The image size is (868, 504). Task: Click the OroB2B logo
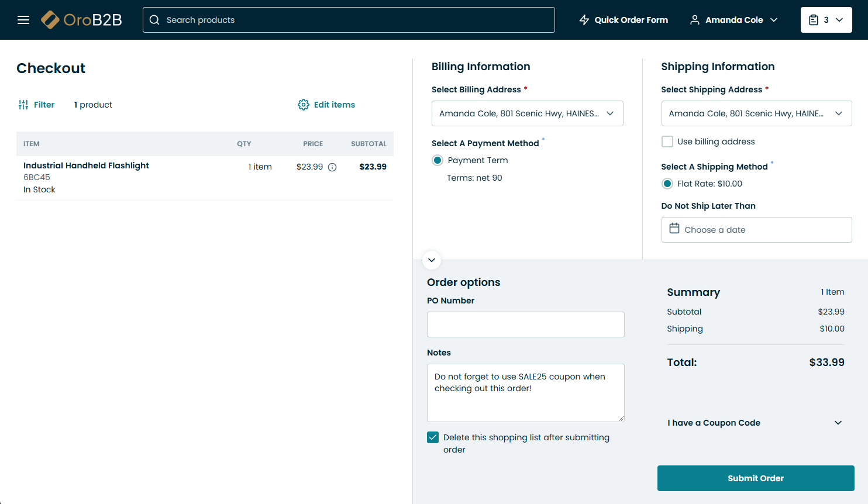click(81, 20)
